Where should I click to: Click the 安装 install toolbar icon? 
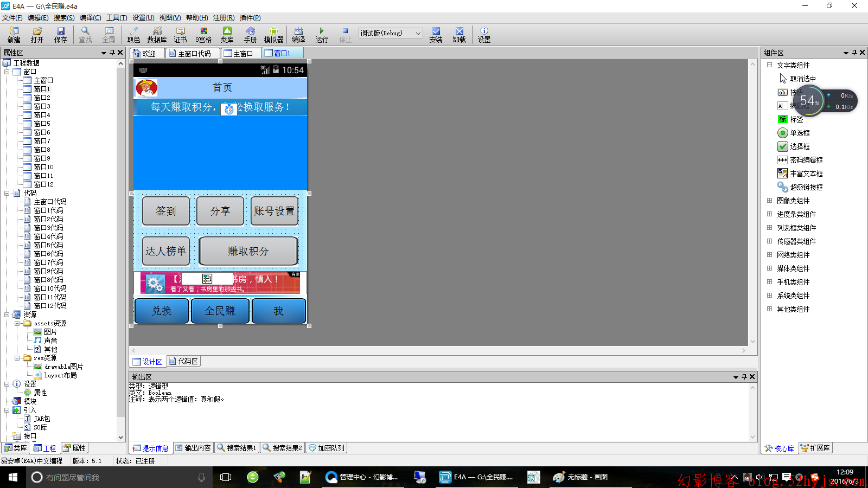[436, 35]
